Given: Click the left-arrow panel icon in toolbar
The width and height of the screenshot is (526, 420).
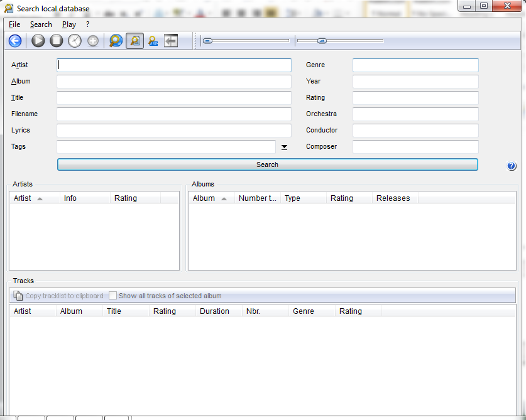Looking at the screenshot, I should click(171, 41).
